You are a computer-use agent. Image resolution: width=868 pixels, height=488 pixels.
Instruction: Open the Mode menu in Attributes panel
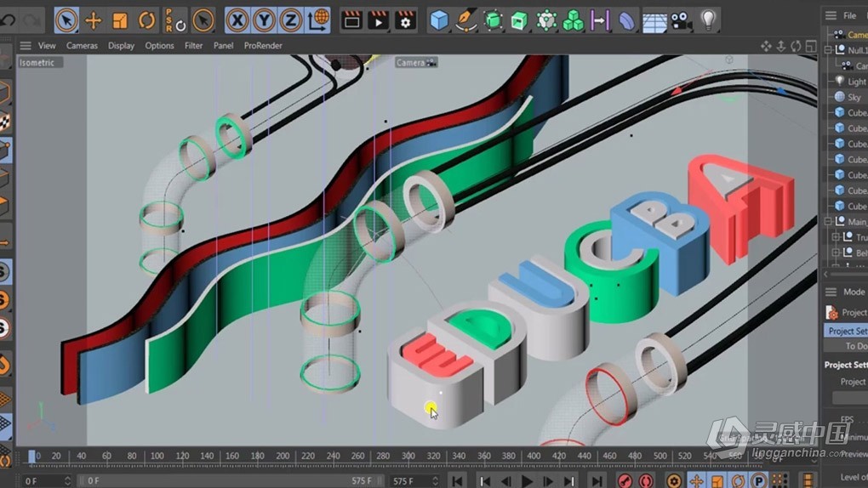(853, 292)
